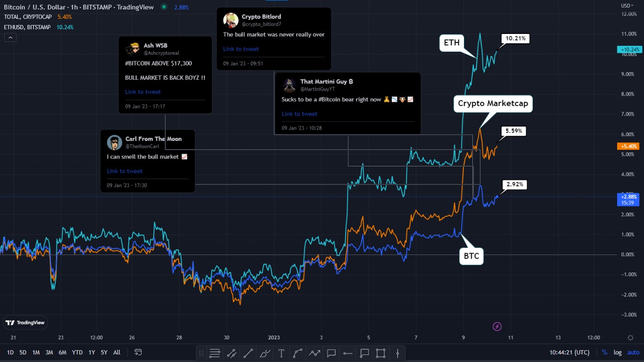This screenshot has height=362, width=644.
Task: Select the zigzag arrow path tool
Action: [314, 353]
